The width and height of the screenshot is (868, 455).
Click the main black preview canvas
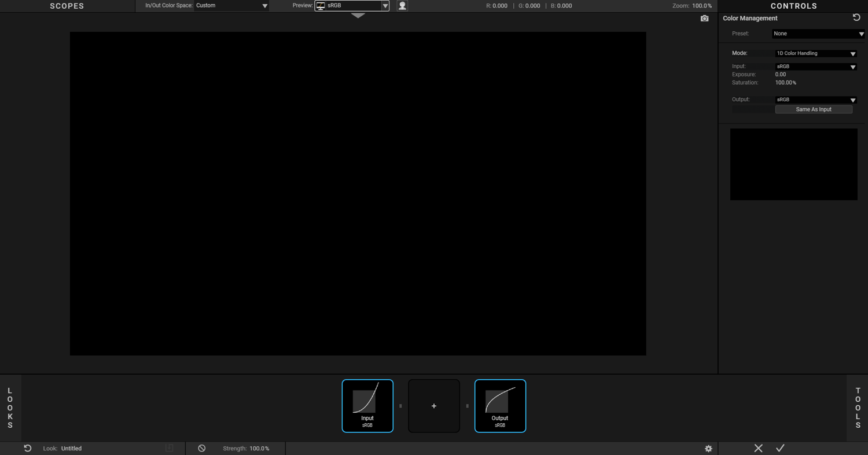[358, 193]
